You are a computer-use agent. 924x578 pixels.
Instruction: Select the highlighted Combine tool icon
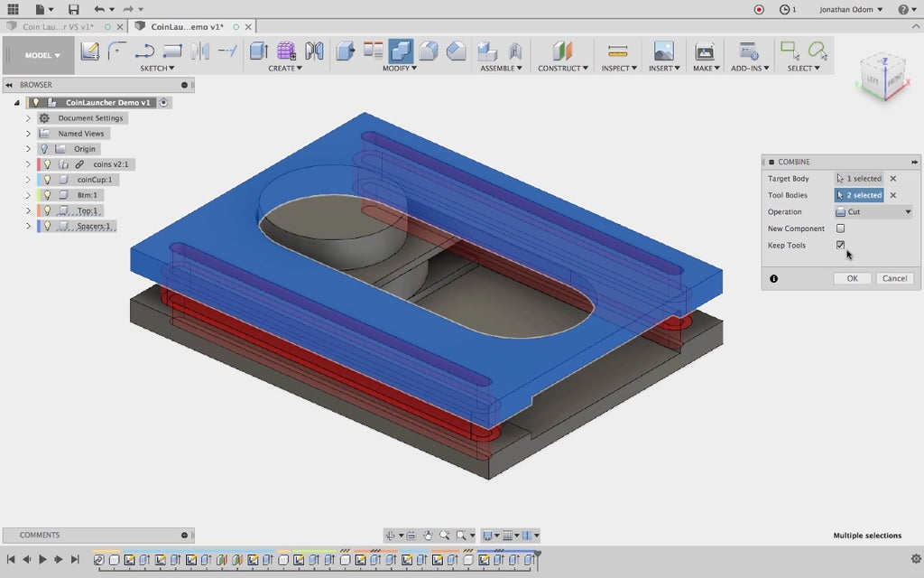401,51
